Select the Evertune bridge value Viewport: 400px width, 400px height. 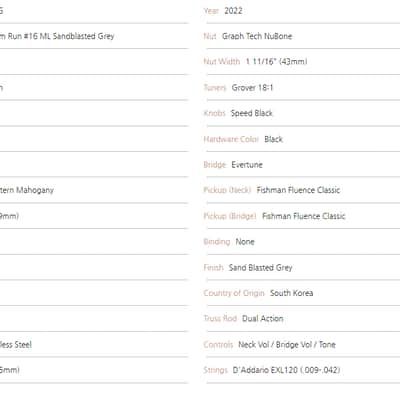247,165
